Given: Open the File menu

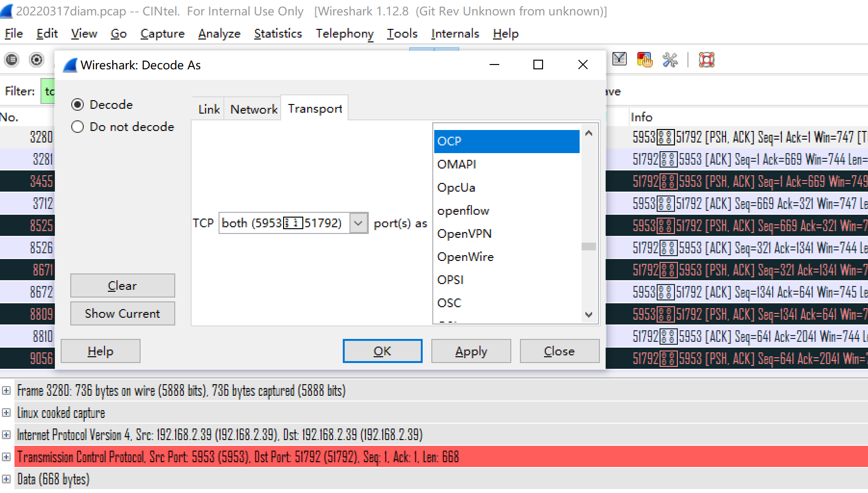Looking at the screenshot, I should [x=14, y=34].
